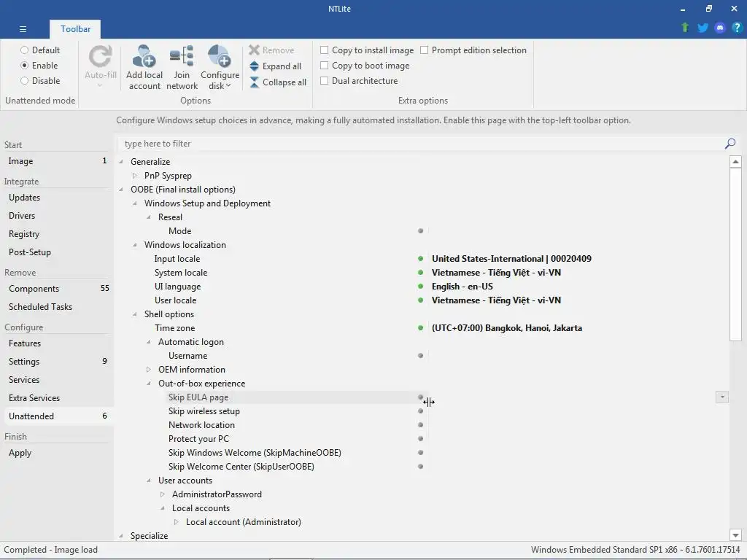Open the hamburger menu icon
The image size is (747, 560).
tap(23, 29)
